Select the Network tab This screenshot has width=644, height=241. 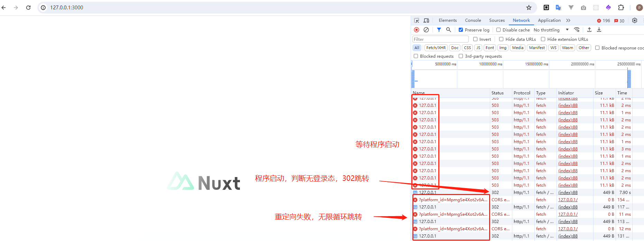coord(521,20)
